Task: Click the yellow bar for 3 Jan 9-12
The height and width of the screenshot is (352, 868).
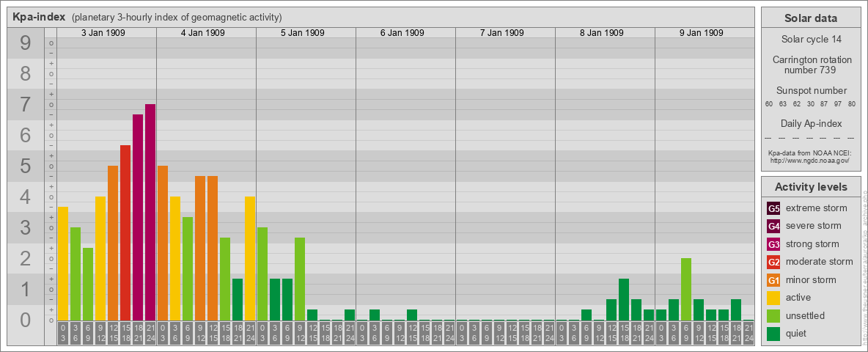Action: pyautogui.click(x=100, y=258)
